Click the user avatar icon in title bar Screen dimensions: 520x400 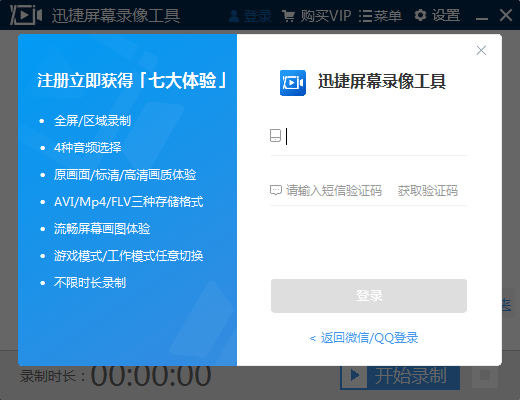coord(234,16)
